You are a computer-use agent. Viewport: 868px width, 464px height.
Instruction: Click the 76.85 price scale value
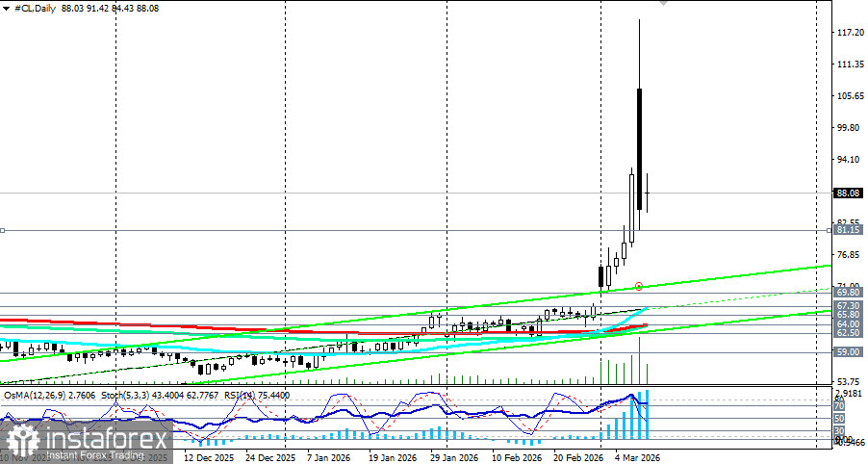pos(851,254)
